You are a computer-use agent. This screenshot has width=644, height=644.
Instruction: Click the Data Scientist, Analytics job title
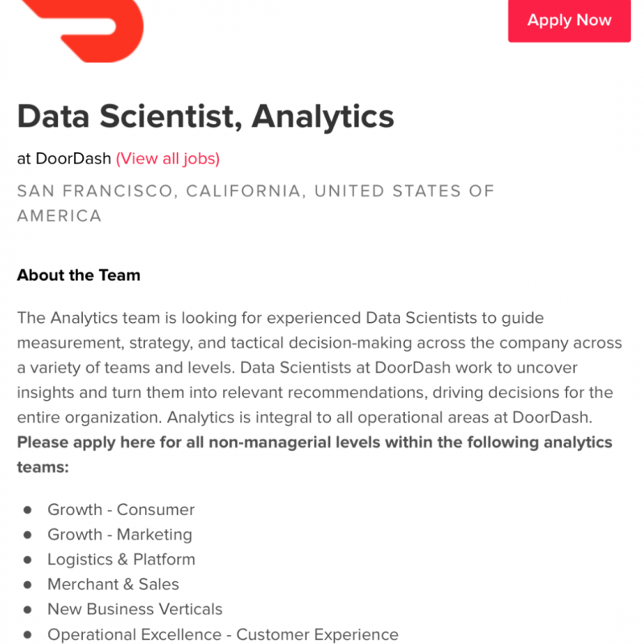coord(205,117)
